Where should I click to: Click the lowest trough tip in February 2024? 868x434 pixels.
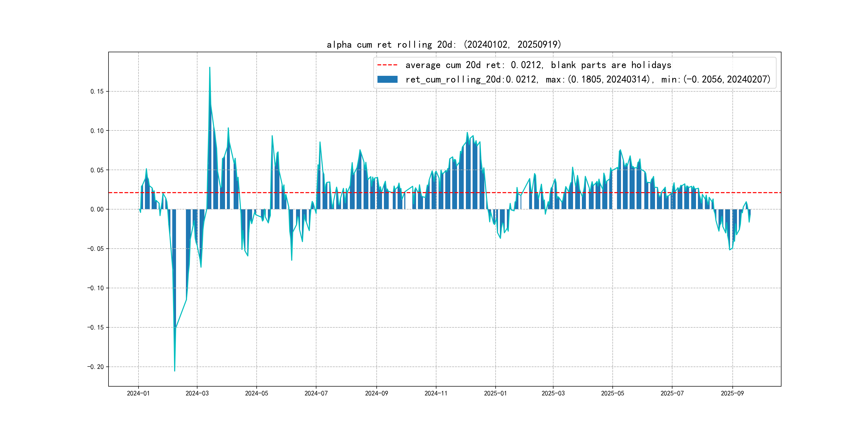point(175,371)
